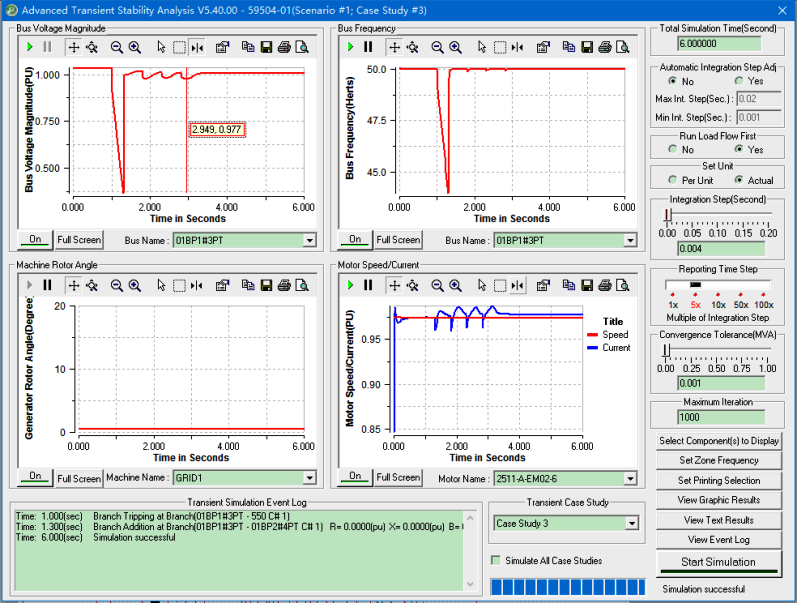
Task: Select Per Unit under Set Unit
Action: coord(673,180)
